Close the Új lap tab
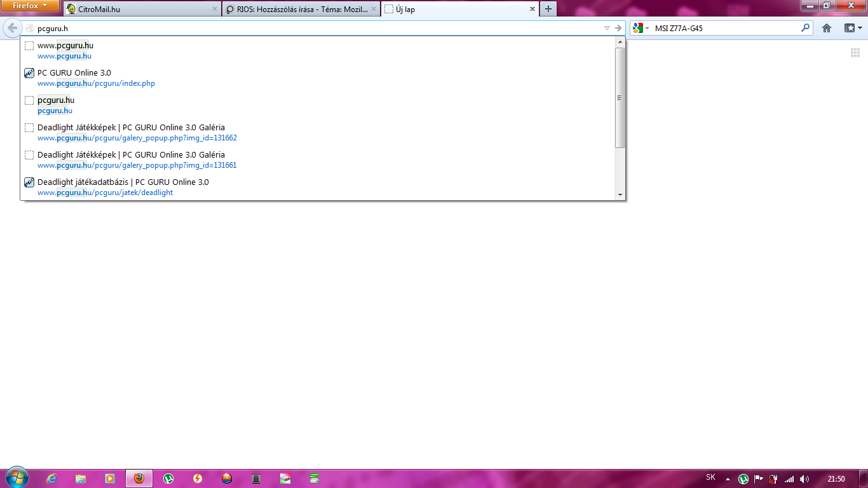Viewport: 868px width, 488px height. click(x=532, y=10)
